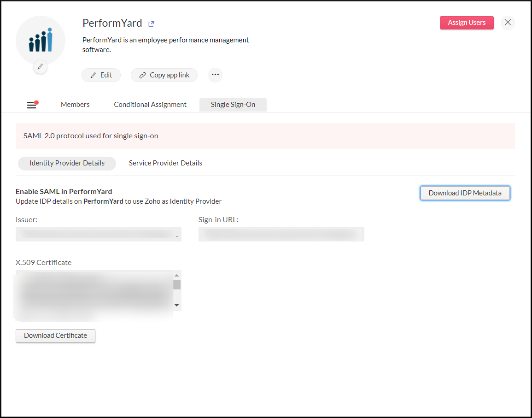Select the PerformYard bar-chart logo
This screenshot has width=532, height=418.
pos(40,41)
